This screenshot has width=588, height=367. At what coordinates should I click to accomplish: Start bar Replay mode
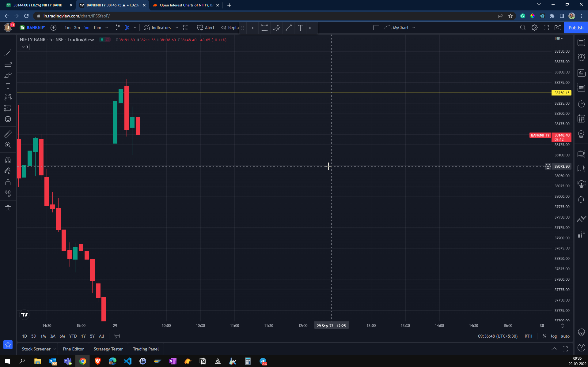coord(230,28)
